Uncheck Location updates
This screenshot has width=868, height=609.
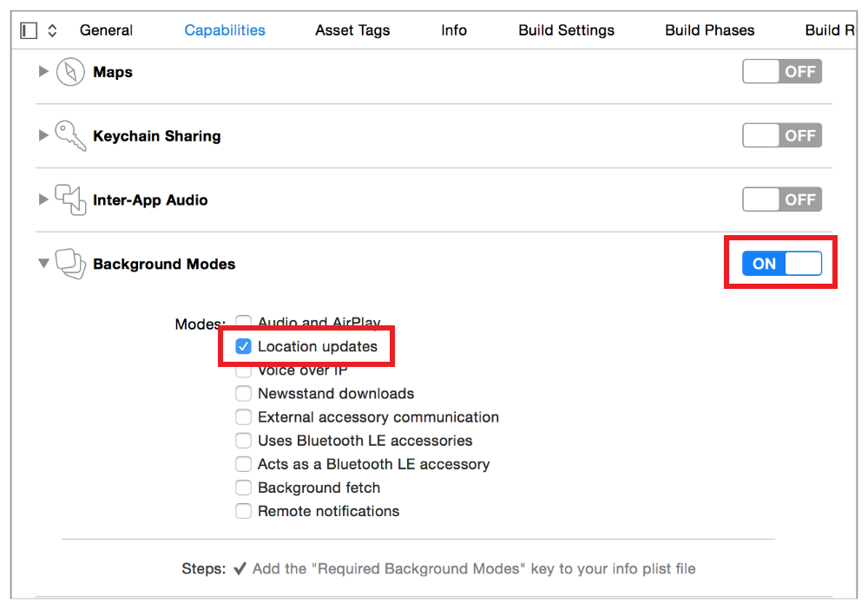point(243,346)
